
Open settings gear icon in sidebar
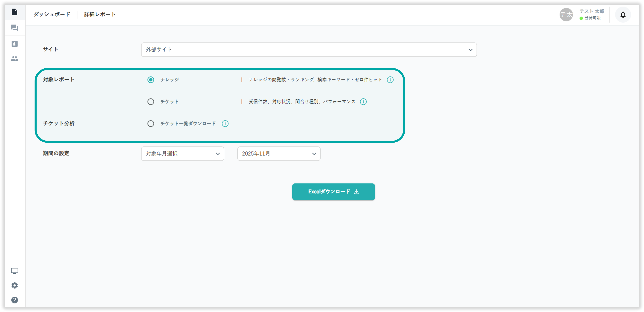(x=15, y=285)
